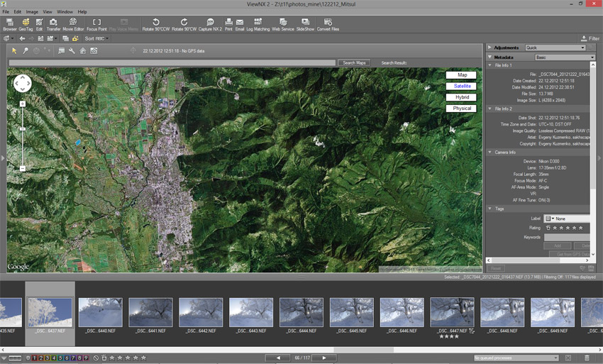Collapse the Camera Info section
The height and width of the screenshot is (364, 603).
tap(490, 153)
